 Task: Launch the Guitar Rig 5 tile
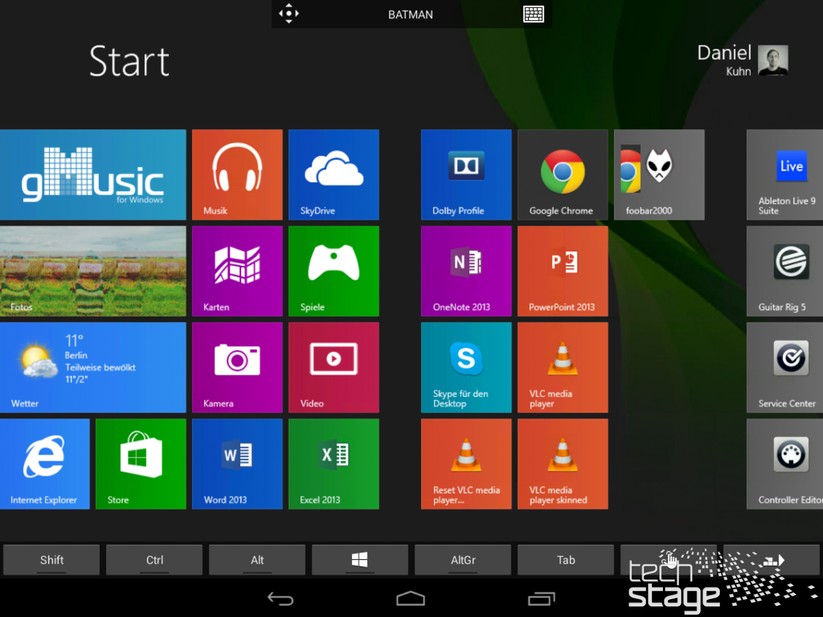click(x=785, y=271)
